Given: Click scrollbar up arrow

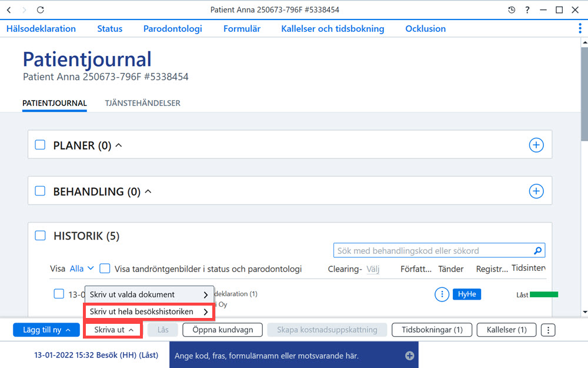Looking at the screenshot, I should (584, 43).
